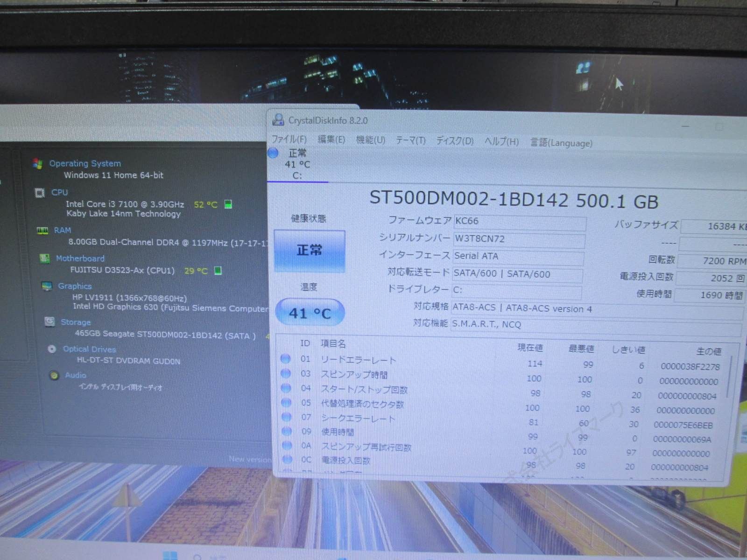
Task: Open the Operating System section link in Speccy
Action: pyautogui.click(x=85, y=163)
